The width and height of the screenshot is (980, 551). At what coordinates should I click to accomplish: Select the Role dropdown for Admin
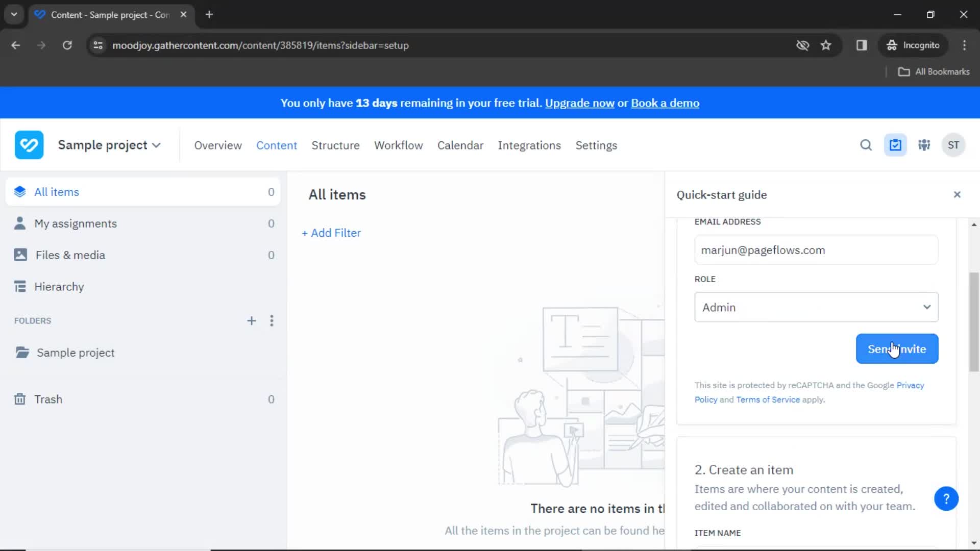point(817,308)
